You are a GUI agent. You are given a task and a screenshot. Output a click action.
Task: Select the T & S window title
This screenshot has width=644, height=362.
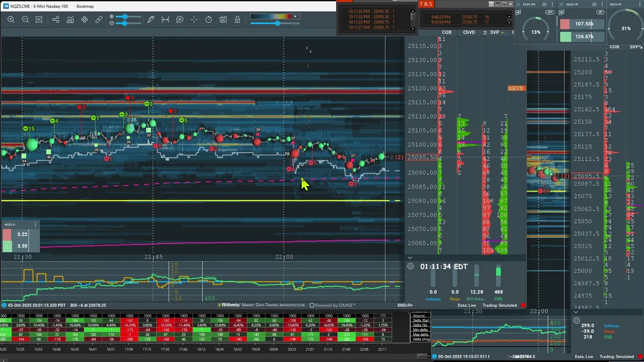tap(426, 4)
